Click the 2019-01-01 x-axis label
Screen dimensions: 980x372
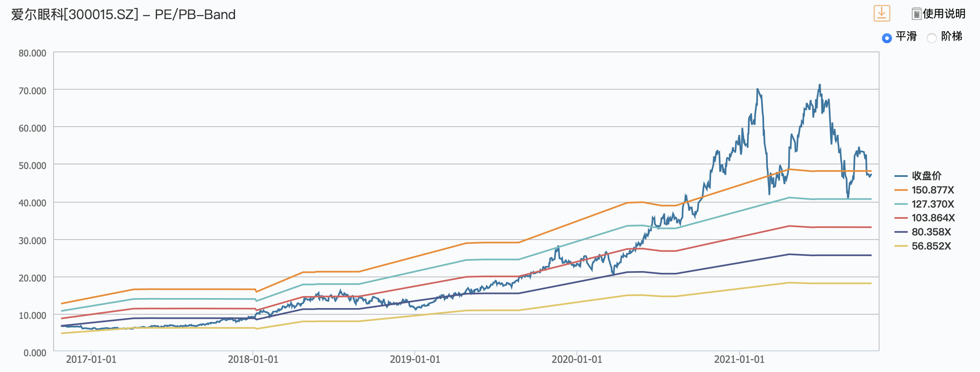[415, 360]
